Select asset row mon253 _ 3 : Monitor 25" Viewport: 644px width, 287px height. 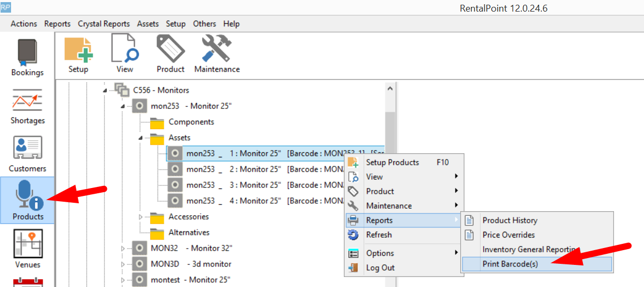pyautogui.click(x=255, y=185)
